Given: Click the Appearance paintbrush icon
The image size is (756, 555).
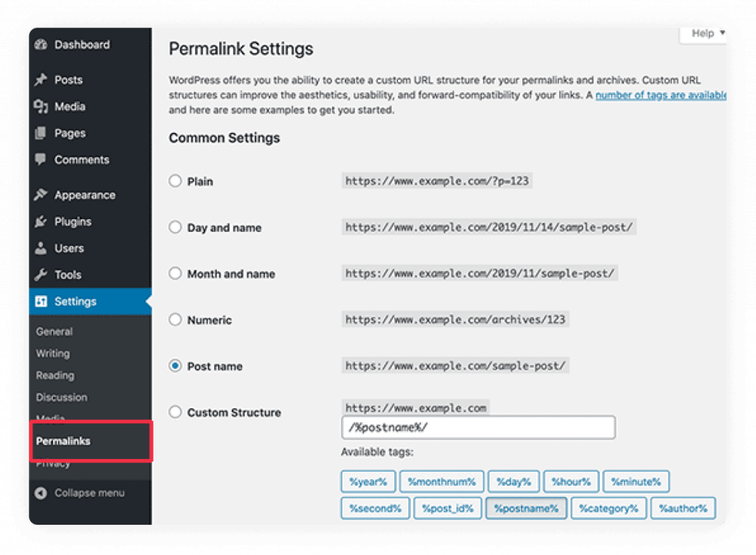Looking at the screenshot, I should tap(41, 195).
